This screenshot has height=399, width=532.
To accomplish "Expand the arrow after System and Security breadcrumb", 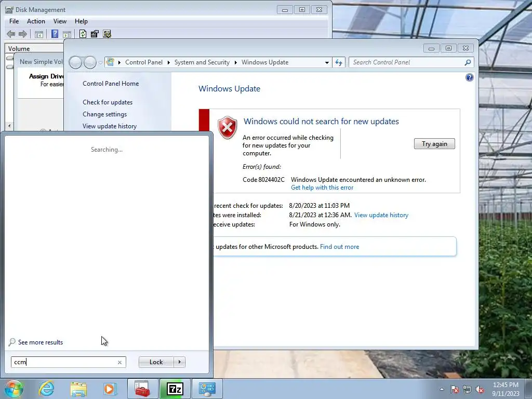I will pos(235,62).
